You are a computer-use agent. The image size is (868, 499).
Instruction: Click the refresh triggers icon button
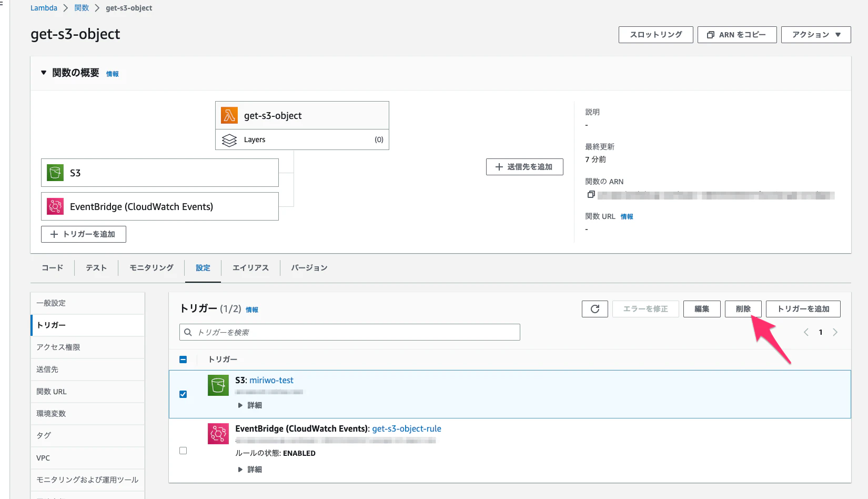click(595, 309)
